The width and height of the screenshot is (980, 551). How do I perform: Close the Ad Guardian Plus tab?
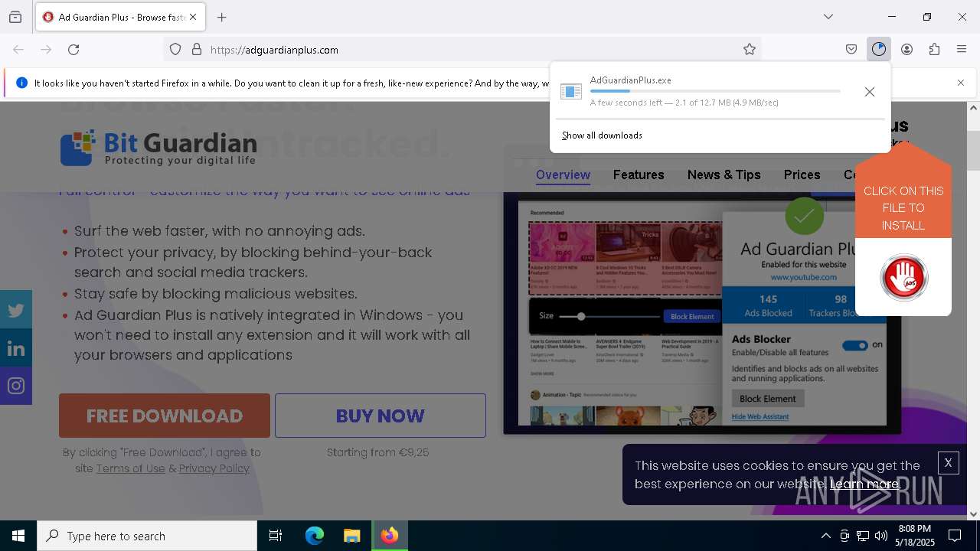(x=193, y=17)
